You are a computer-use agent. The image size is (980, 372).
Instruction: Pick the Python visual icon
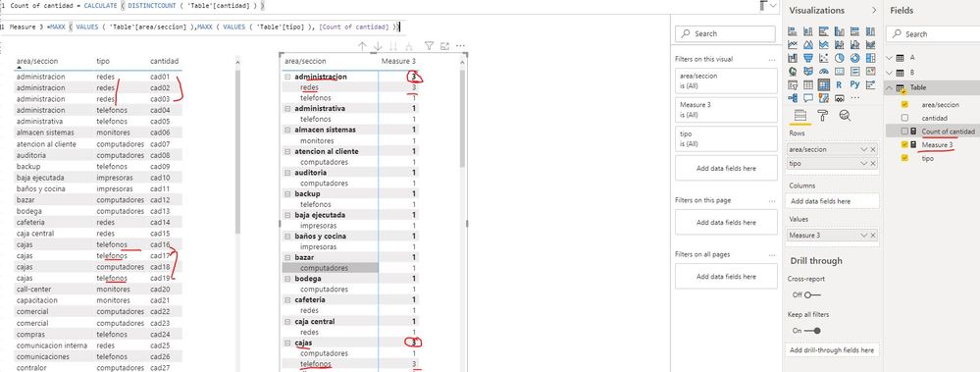tap(855, 84)
